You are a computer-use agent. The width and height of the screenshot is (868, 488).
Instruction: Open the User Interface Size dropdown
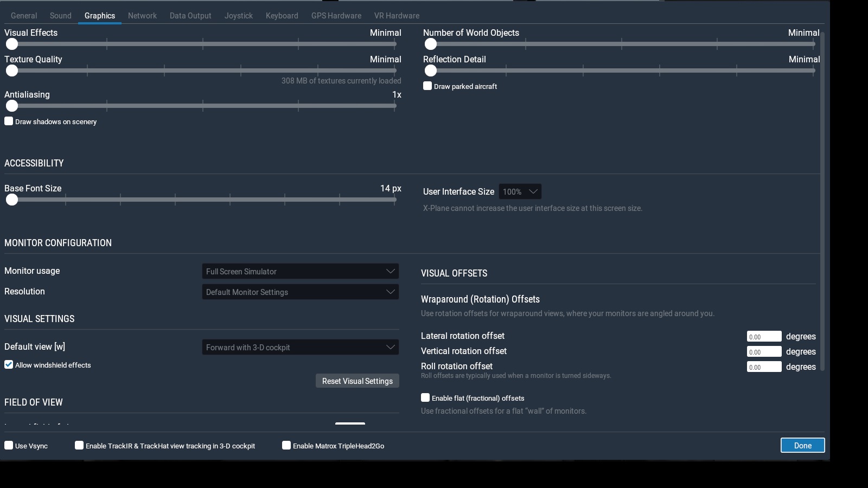click(x=520, y=191)
